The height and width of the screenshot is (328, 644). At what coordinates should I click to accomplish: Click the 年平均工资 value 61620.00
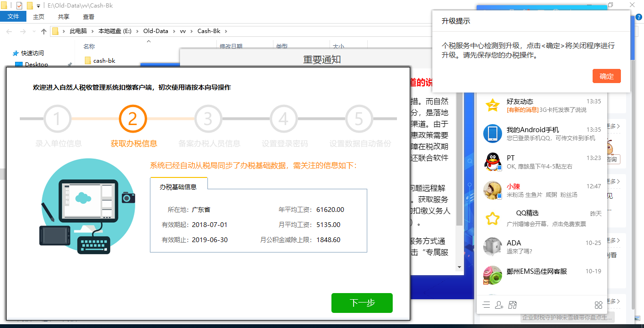click(330, 210)
